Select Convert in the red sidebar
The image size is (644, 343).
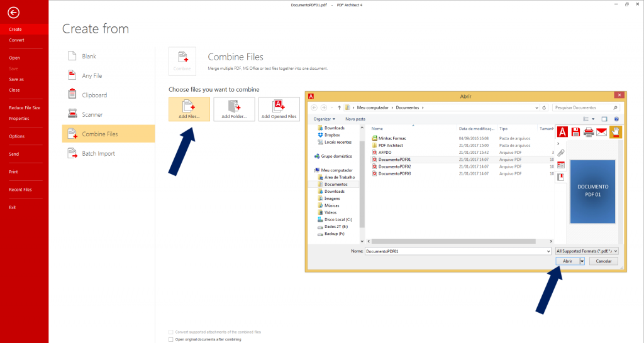click(16, 40)
